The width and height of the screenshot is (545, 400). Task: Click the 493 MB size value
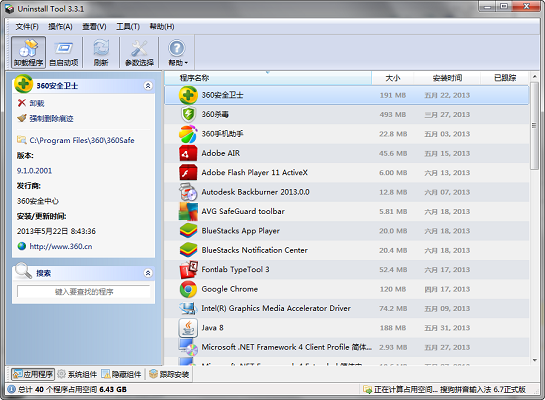[x=393, y=114]
